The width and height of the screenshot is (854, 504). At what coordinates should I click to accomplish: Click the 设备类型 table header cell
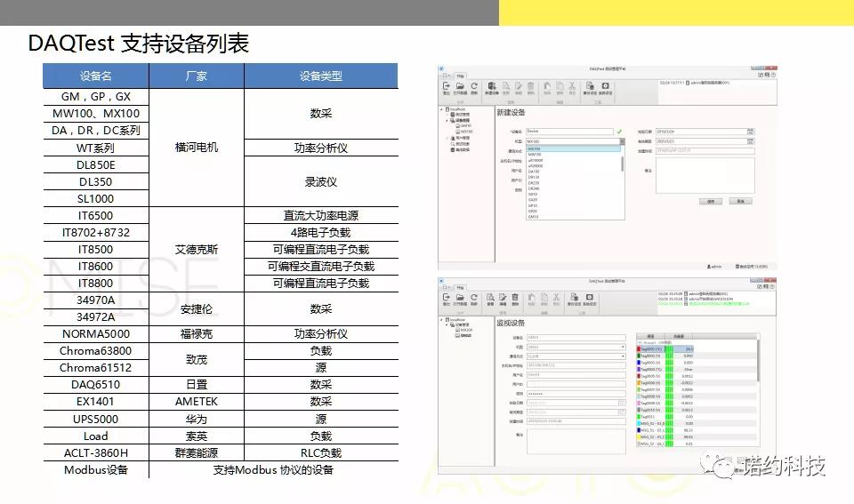pos(321,76)
